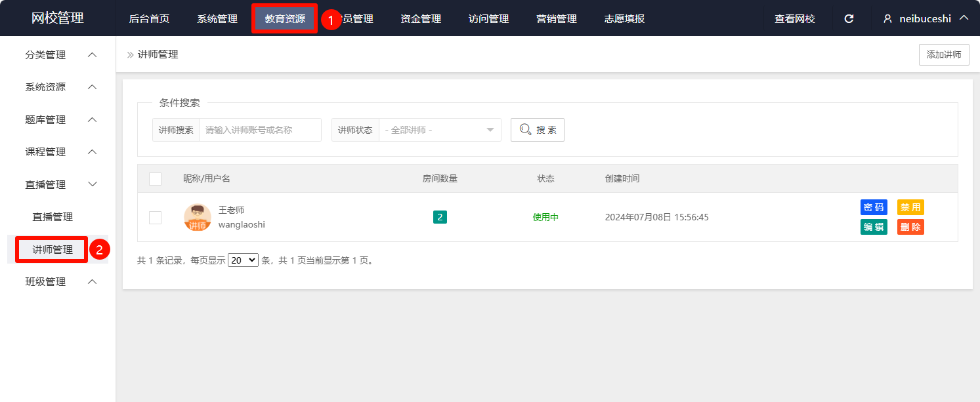Click the 搜索 button
The height and width of the screenshot is (402, 980).
538,130
